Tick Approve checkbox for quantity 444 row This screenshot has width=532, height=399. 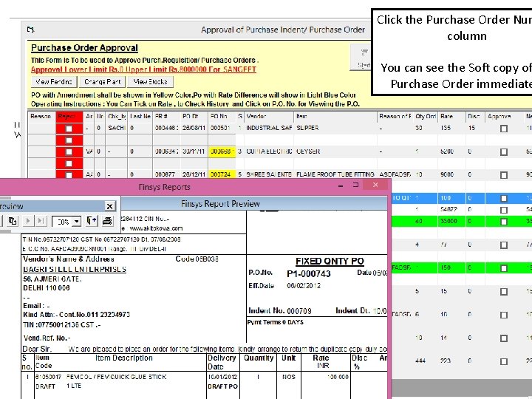(x=504, y=361)
